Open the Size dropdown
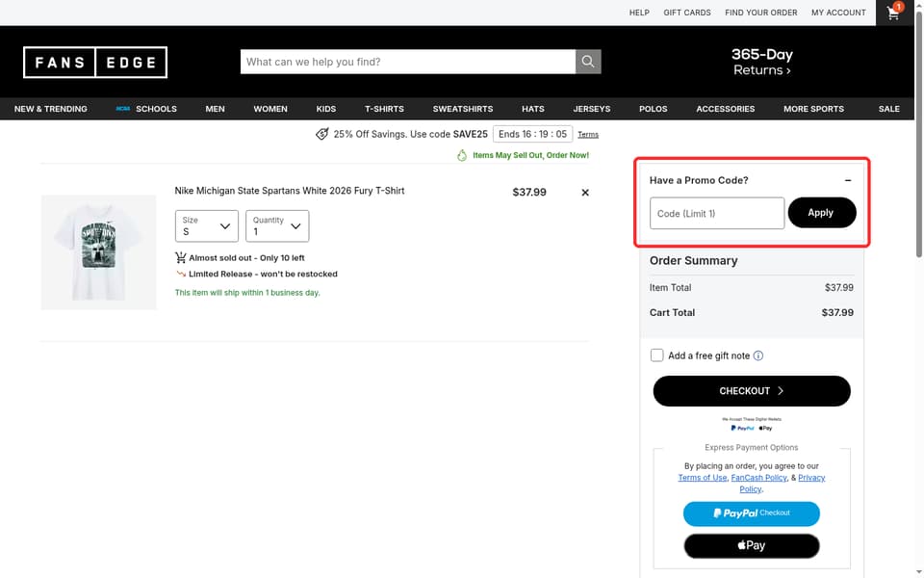The width and height of the screenshot is (924, 578). pos(207,225)
